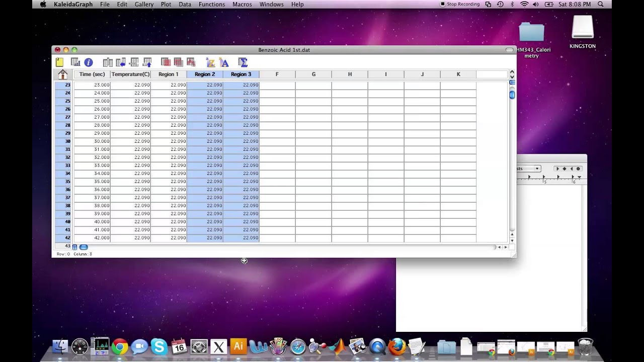Viewport: 644px width, 362px height.
Task: Click the third red cells toolbar icon
Action: coord(191,62)
